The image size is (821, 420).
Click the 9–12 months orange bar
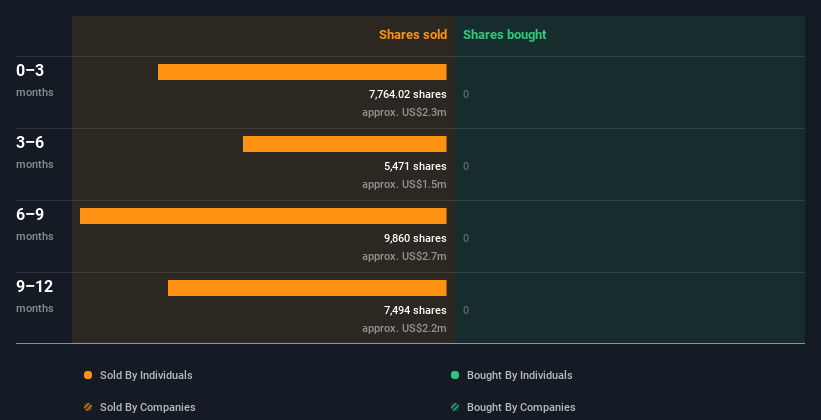tap(307, 288)
